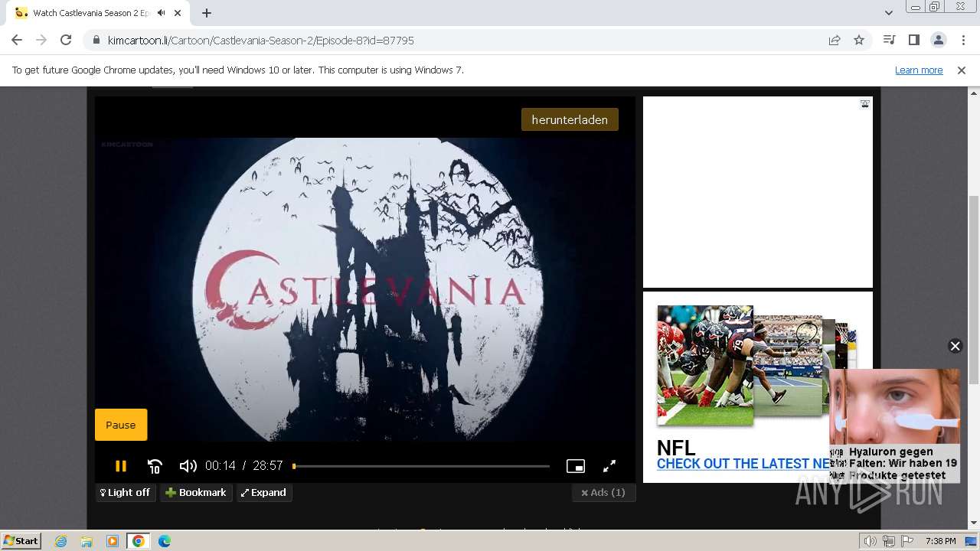Open the tab search dropdown
Image resolution: width=980 pixels, height=551 pixels.
(888, 13)
